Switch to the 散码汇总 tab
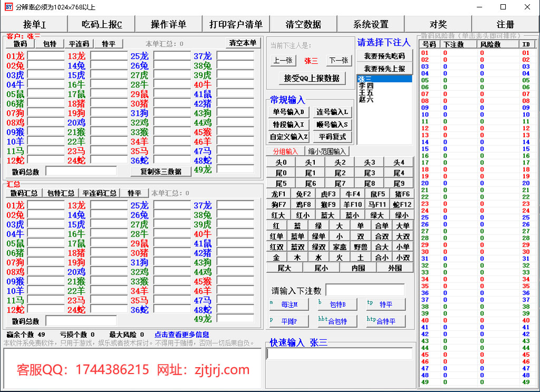 pyautogui.click(x=24, y=193)
